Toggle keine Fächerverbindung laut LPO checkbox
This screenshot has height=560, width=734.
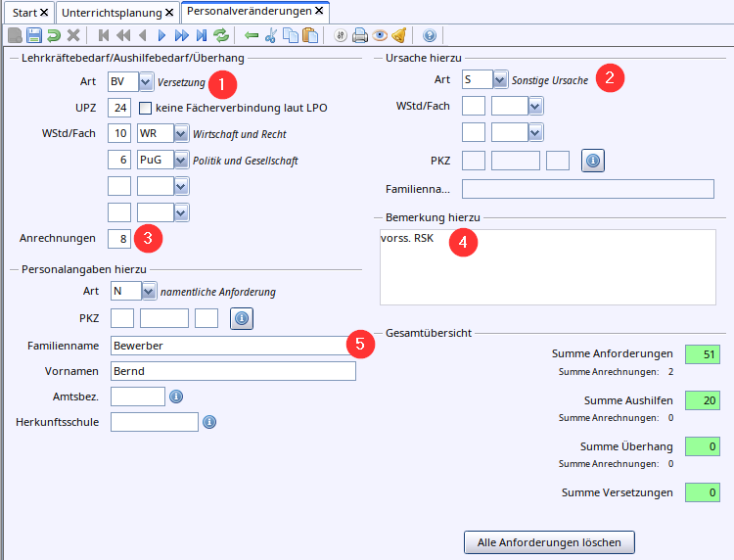point(146,108)
